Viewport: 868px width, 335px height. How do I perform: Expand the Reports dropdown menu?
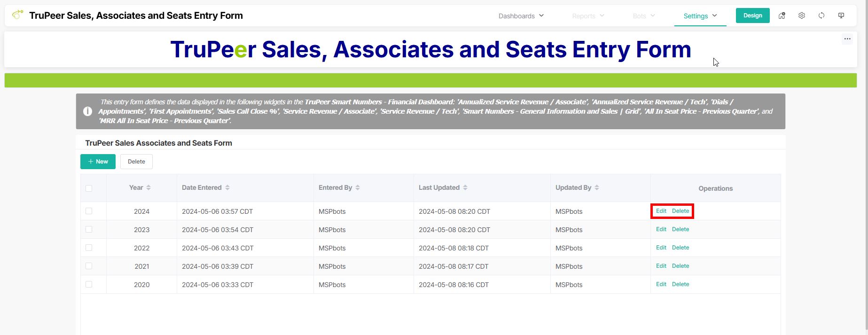588,16
